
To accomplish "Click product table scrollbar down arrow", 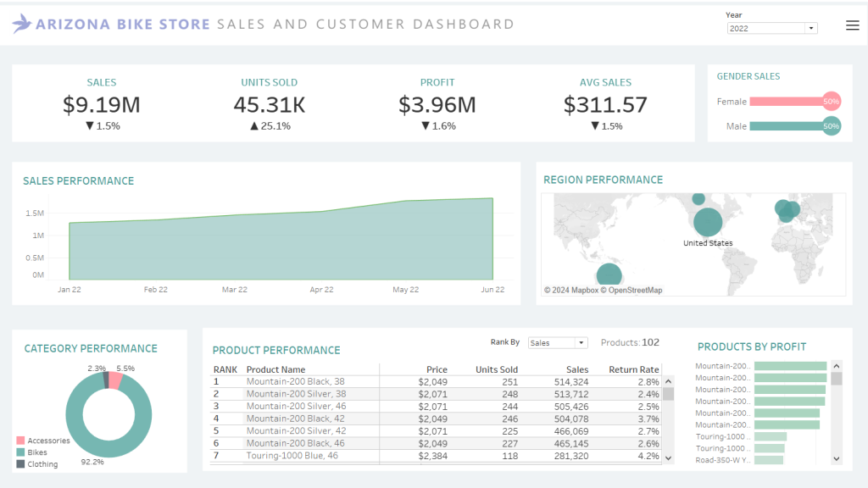I will 668,457.
